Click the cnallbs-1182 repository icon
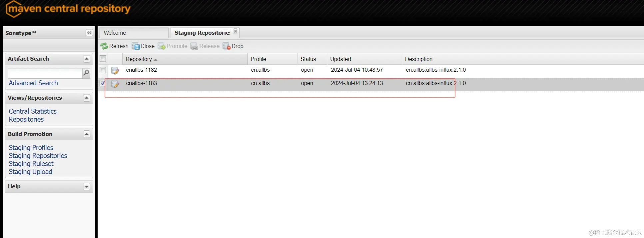This screenshot has width=644, height=238. coord(115,70)
